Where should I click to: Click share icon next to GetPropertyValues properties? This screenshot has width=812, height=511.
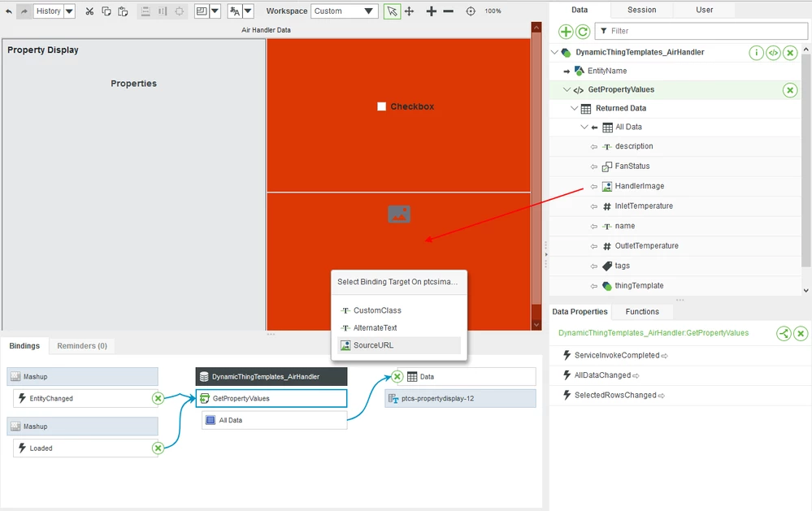(x=784, y=333)
